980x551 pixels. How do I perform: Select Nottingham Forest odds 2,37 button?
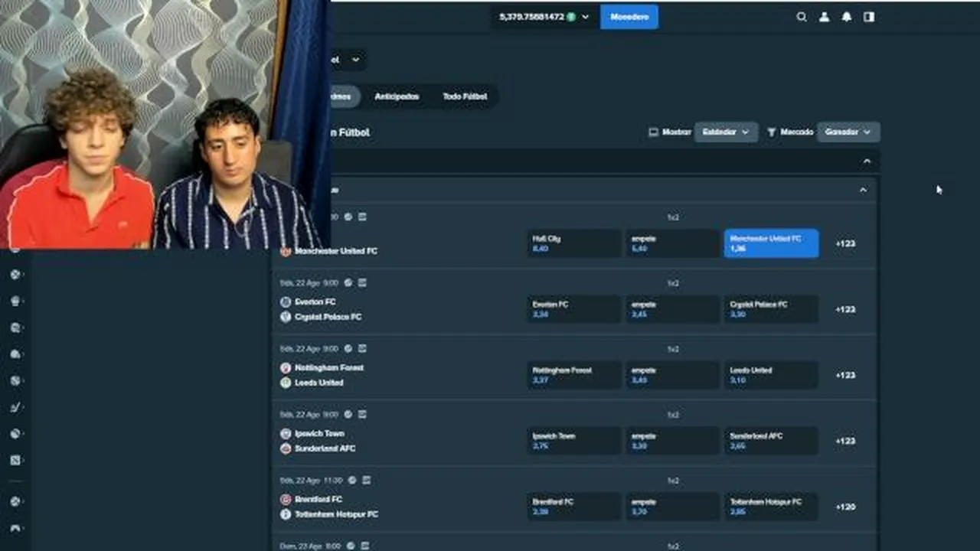point(573,375)
